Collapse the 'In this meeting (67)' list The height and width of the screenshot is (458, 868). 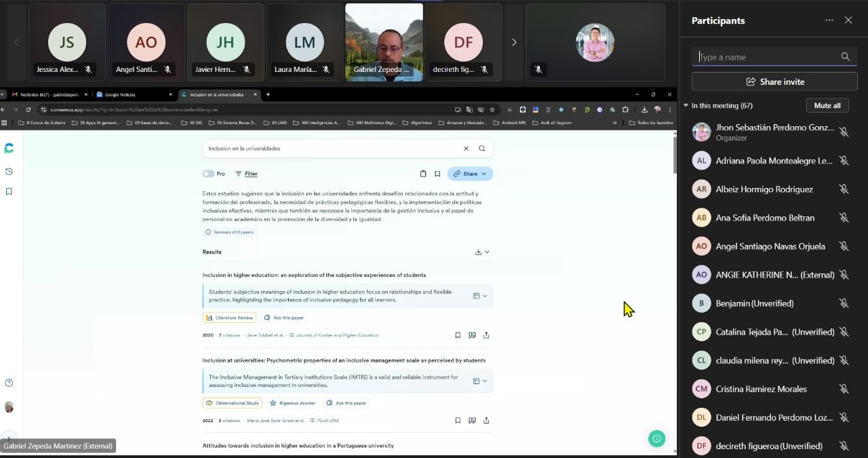click(686, 106)
